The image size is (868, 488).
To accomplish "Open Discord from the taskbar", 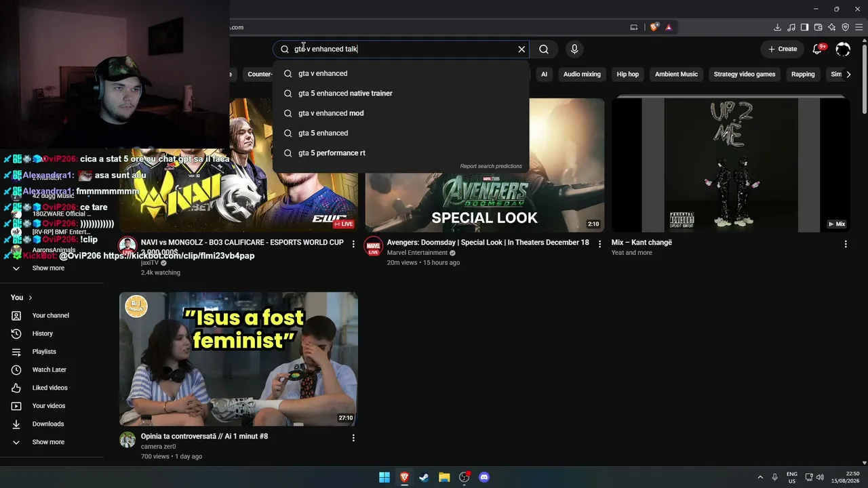I will pyautogui.click(x=484, y=477).
